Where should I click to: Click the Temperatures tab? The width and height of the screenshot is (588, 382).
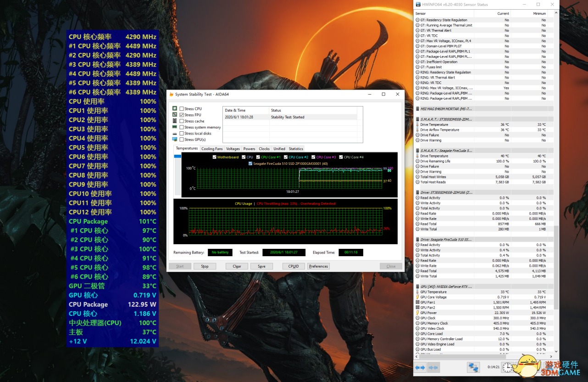187,148
